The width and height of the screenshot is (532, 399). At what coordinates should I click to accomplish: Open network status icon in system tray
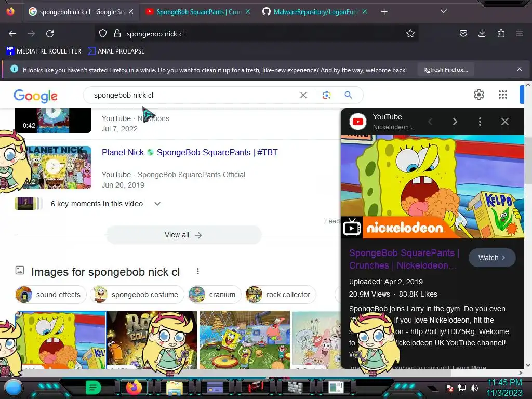[x=462, y=388]
